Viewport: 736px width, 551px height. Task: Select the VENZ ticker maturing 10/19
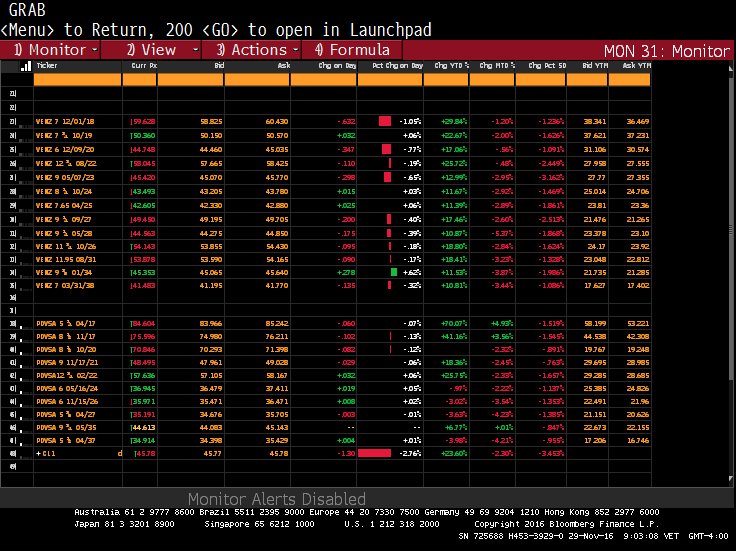(64, 136)
